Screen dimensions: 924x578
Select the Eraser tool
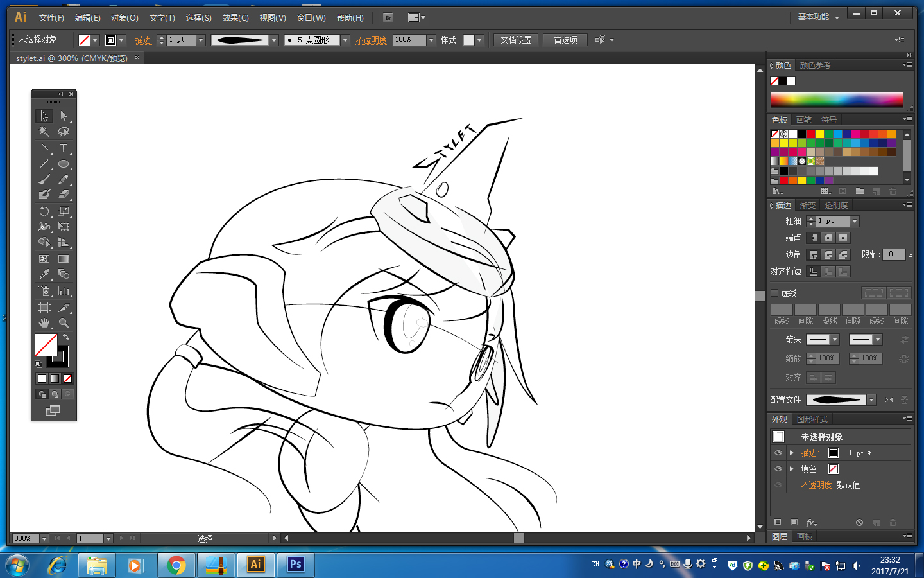tap(64, 195)
